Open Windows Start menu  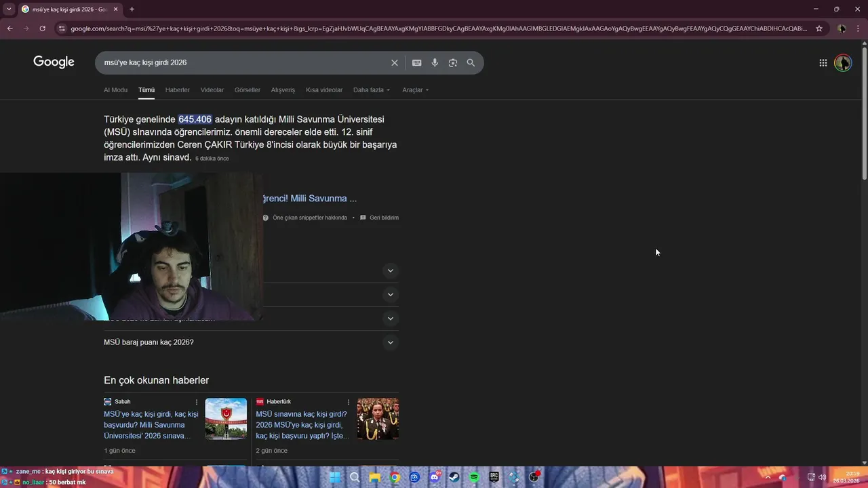(x=335, y=477)
